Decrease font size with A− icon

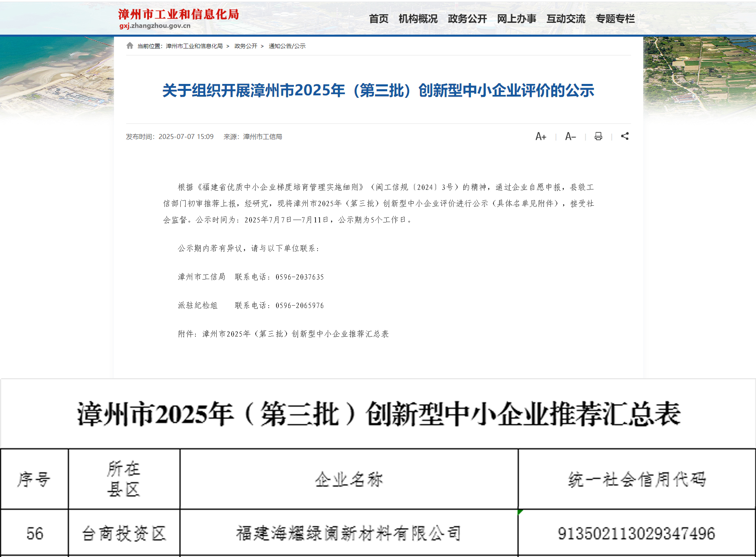coord(570,136)
